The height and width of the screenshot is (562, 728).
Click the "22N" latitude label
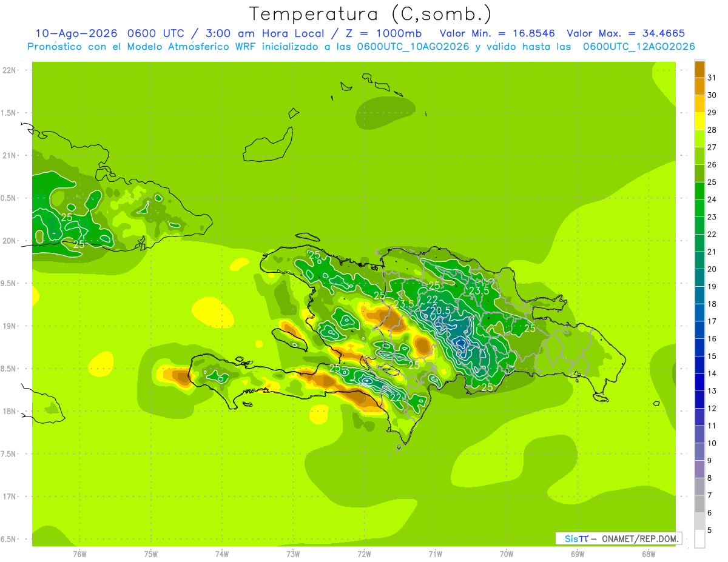[x=10, y=70]
